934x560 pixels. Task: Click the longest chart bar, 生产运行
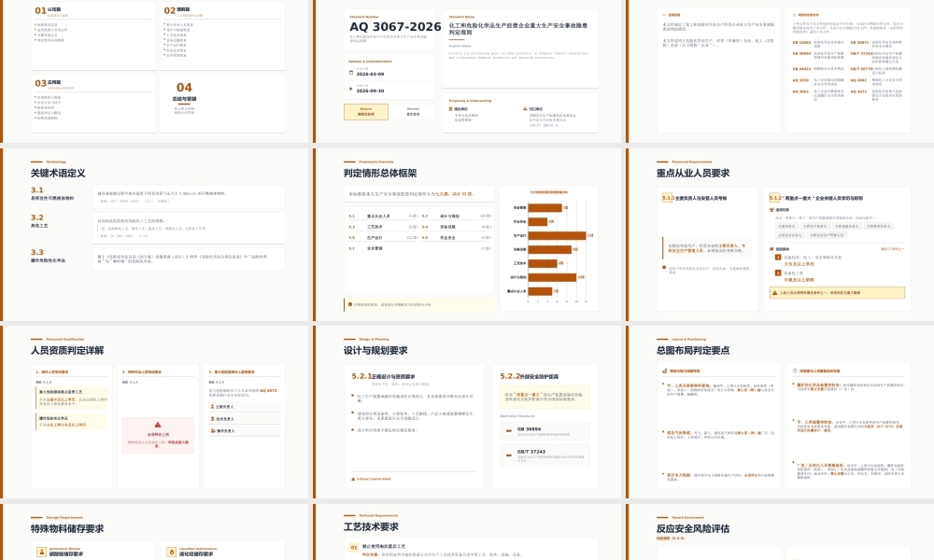(x=557, y=235)
